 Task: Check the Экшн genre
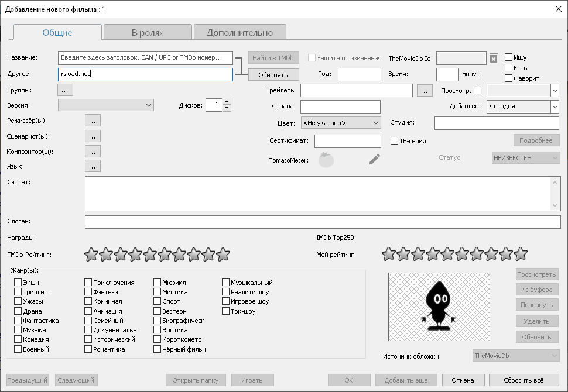18,282
